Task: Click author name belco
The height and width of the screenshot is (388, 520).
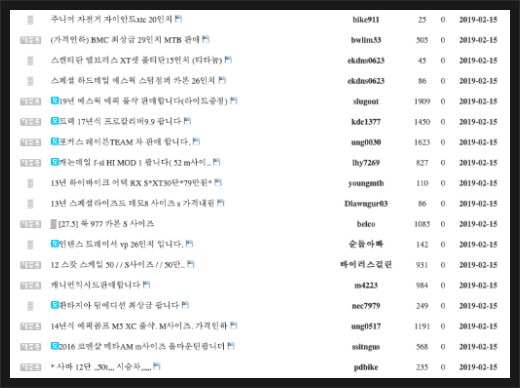Action: coord(366,224)
